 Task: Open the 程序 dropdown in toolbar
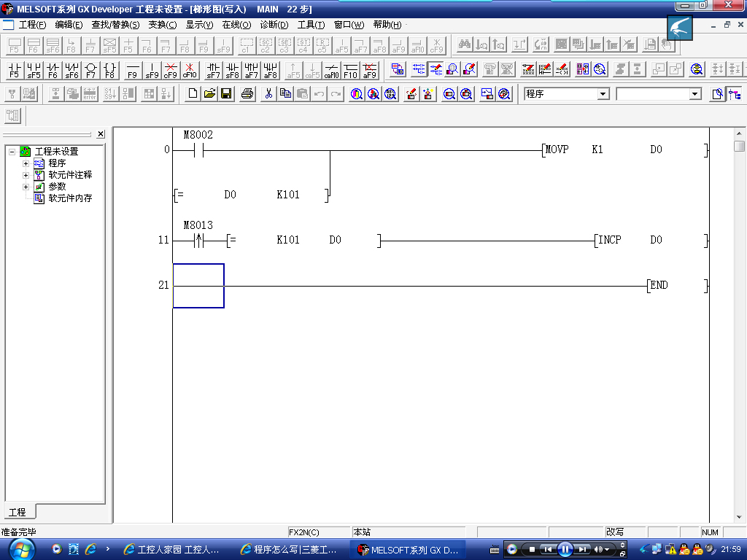(603, 94)
